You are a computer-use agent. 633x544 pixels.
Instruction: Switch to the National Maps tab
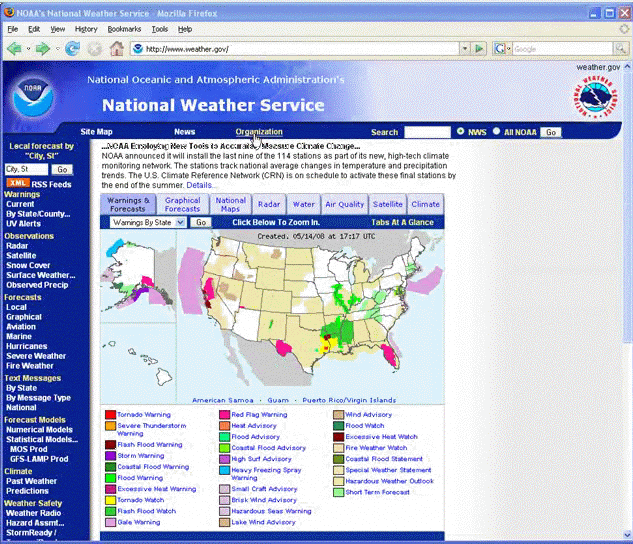231,204
